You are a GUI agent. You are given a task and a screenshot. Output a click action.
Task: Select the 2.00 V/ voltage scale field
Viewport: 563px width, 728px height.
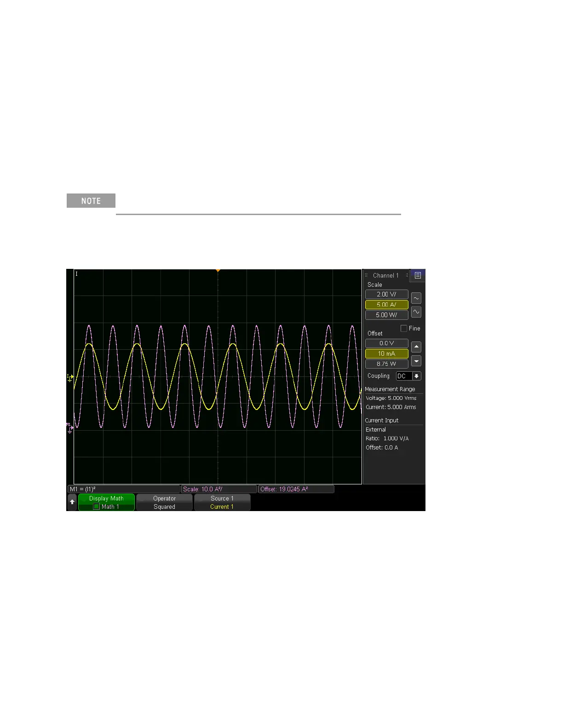(x=386, y=294)
